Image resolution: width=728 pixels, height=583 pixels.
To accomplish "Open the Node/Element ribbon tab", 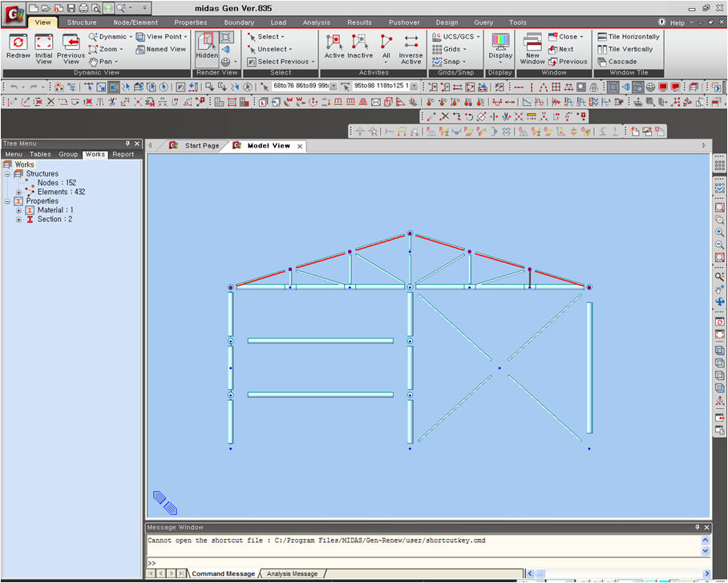I will 135,22.
